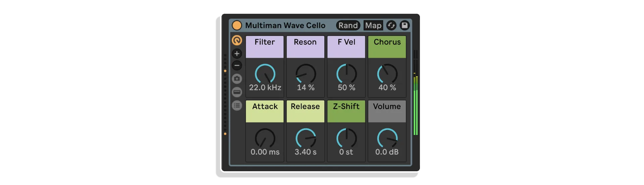Click the hot-swap preset icon
The image size is (644, 185).
coord(391,26)
